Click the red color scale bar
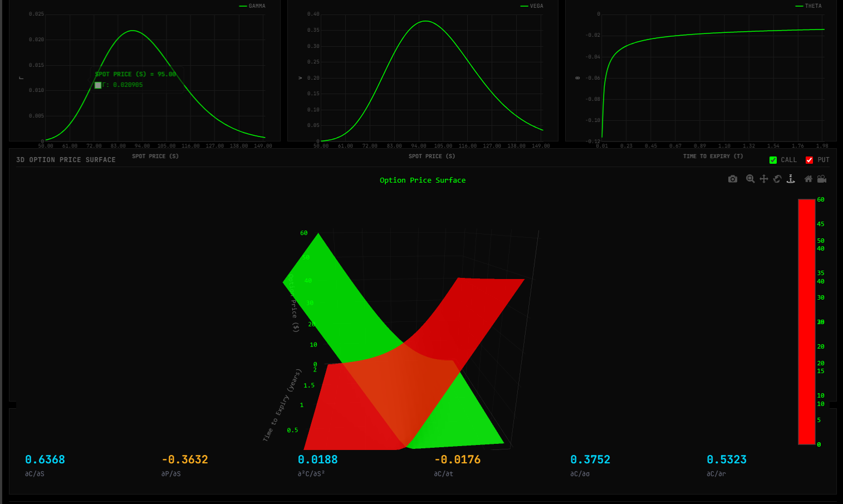The image size is (843, 504). pos(806,321)
